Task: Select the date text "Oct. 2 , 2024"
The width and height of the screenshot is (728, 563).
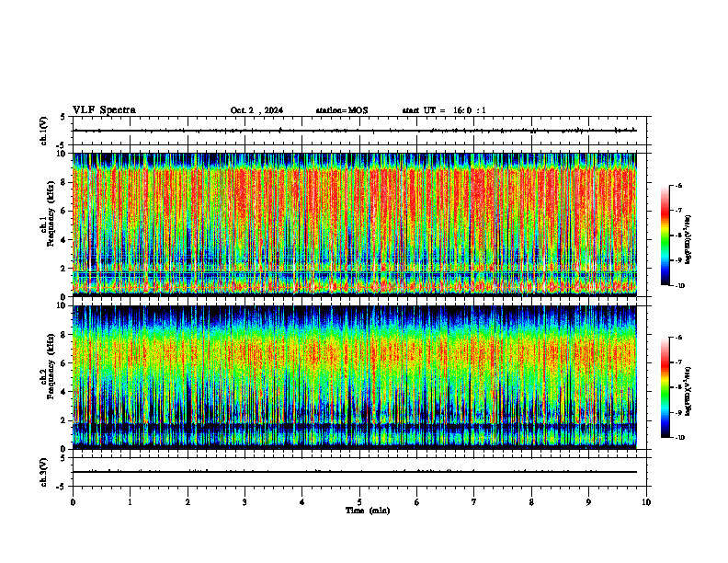Action: tap(256, 110)
